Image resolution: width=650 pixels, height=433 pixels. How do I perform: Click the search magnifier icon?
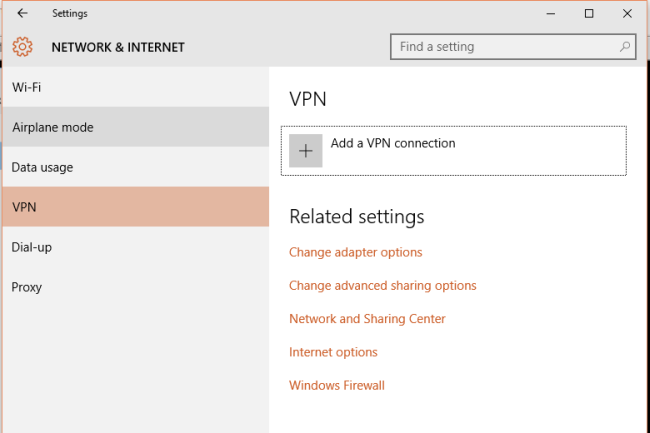click(625, 47)
